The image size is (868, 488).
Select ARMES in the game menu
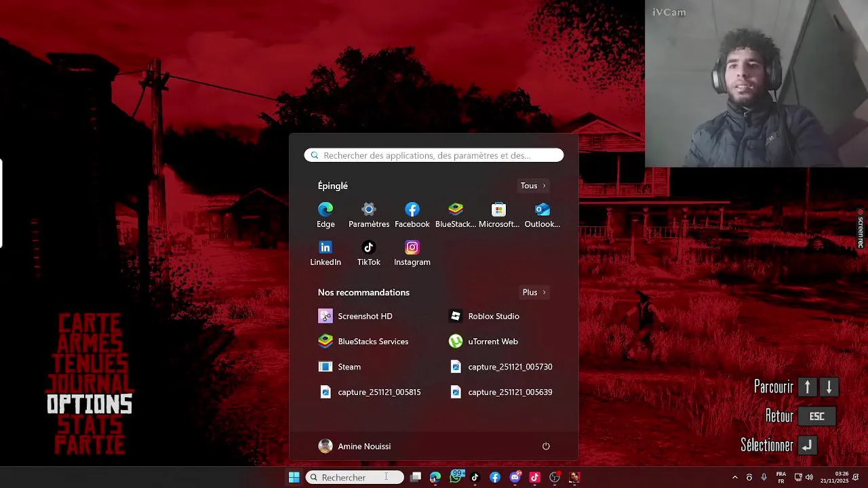pyautogui.click(x=90, y=342)
